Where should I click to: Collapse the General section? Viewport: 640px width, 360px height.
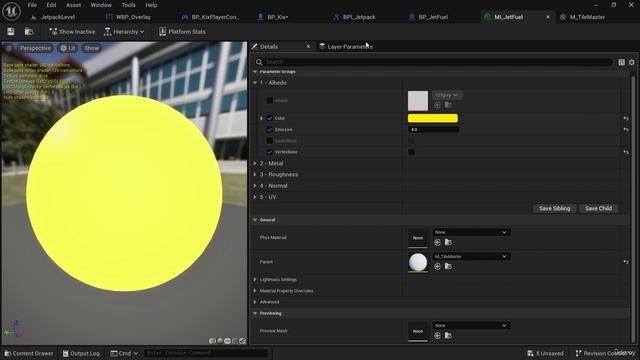click(x=255, y=220)
